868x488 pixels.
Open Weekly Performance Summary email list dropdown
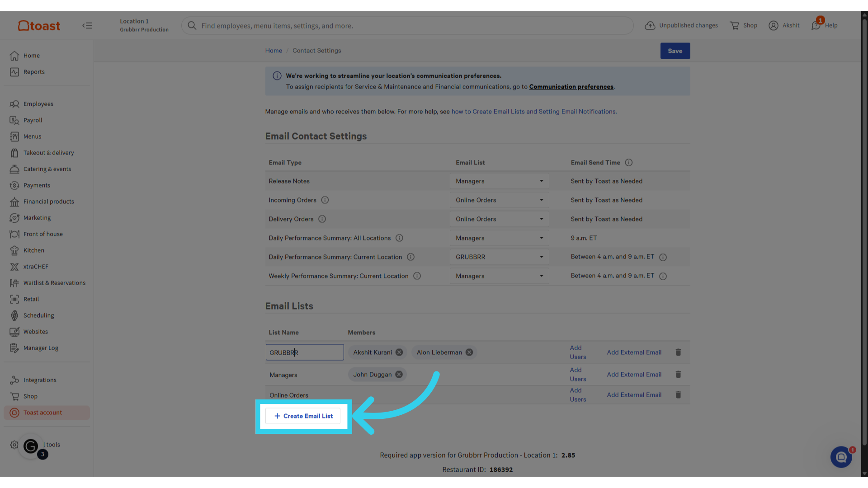[x=499, y=276]
